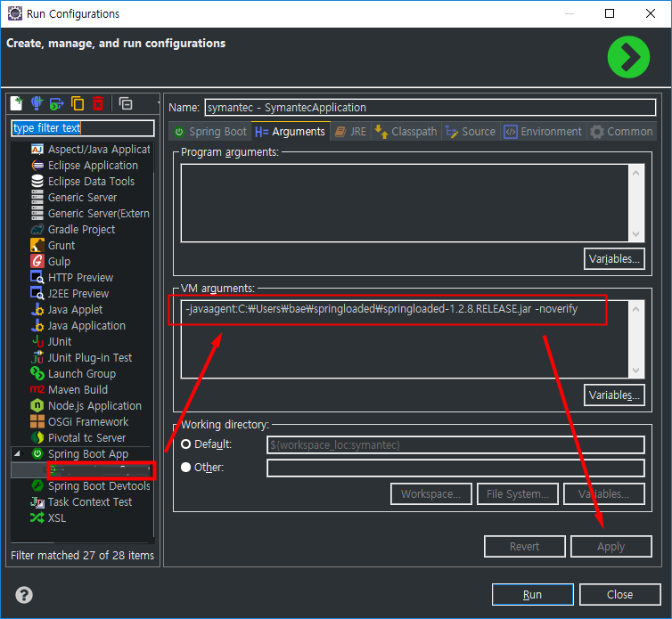Image resolution: width=672 pixels, height=619 pixels.
Task: Click the Duplicate configuration icon
Action: tap(78, 103)
